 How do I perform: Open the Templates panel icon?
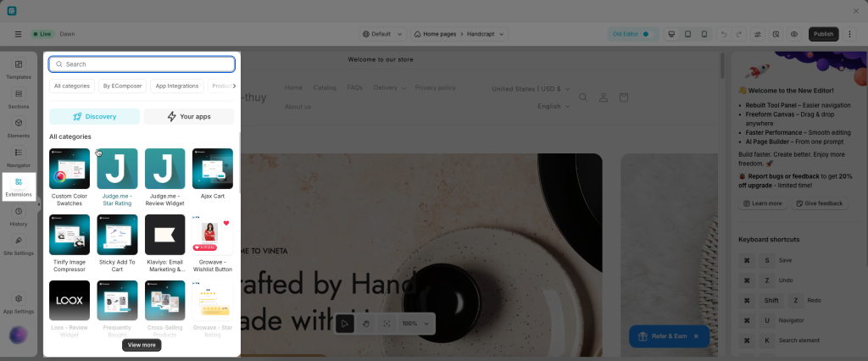tap(19, 64)
